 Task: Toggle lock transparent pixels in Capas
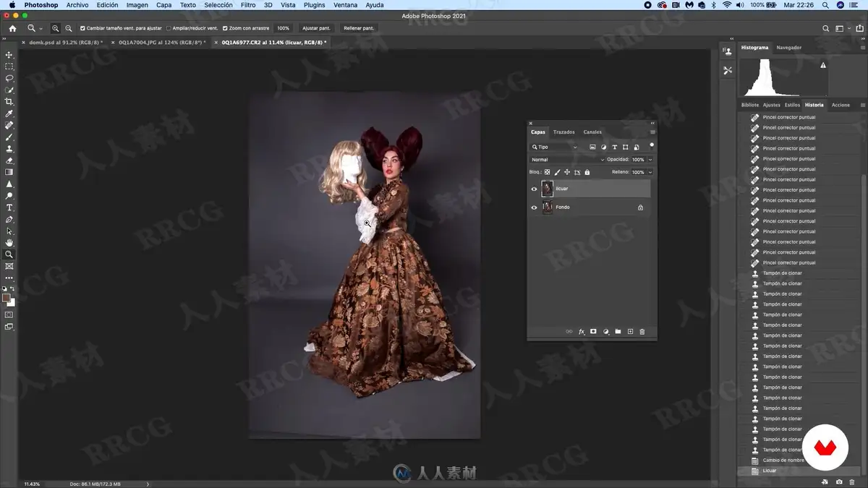(547, 172)
